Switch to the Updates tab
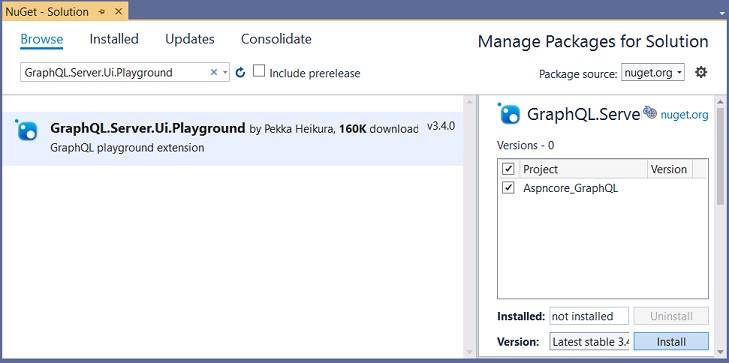The image size is (729, 363). point(190,39)
